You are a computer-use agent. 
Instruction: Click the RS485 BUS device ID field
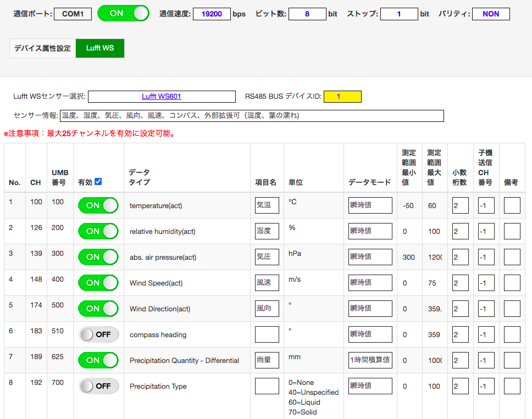pos(343,97)
